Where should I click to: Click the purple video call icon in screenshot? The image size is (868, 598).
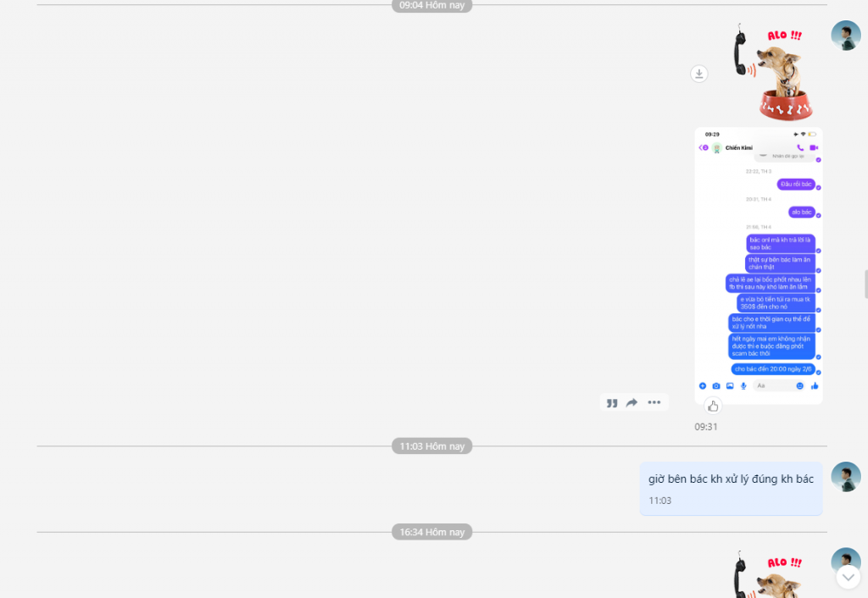[813, 147]
